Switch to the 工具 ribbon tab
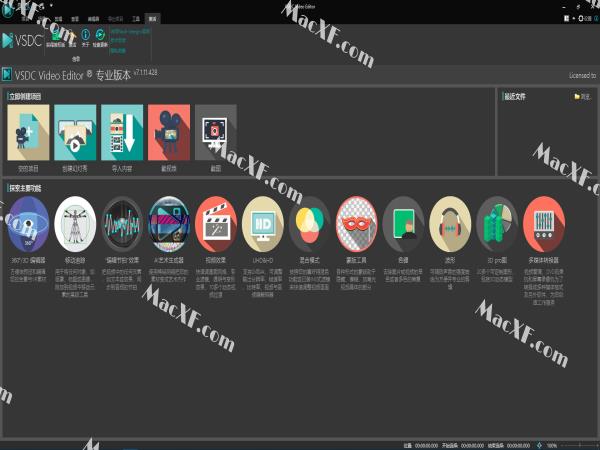 tap(136, 19)
